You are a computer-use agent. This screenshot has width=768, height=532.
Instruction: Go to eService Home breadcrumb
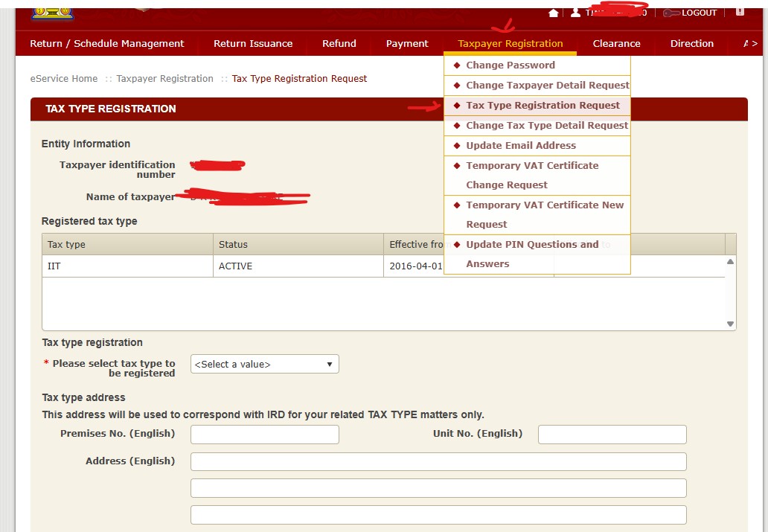coord(63,79)
